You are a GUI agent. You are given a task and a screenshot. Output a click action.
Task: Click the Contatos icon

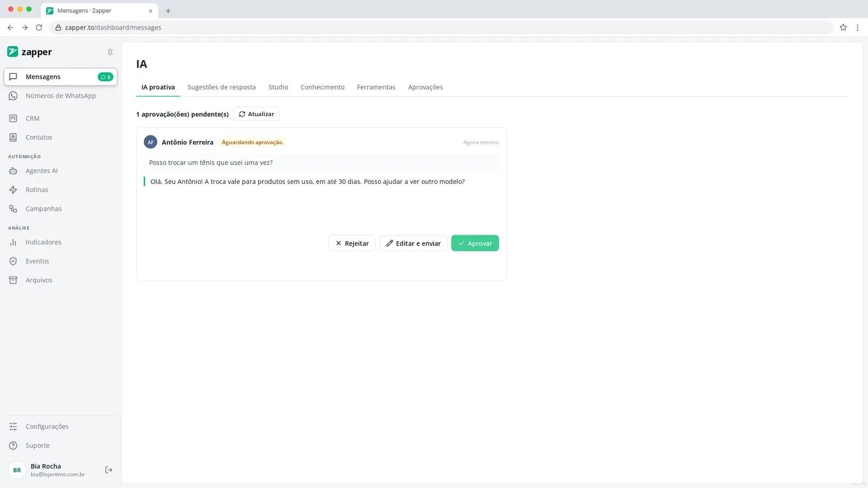13,137
